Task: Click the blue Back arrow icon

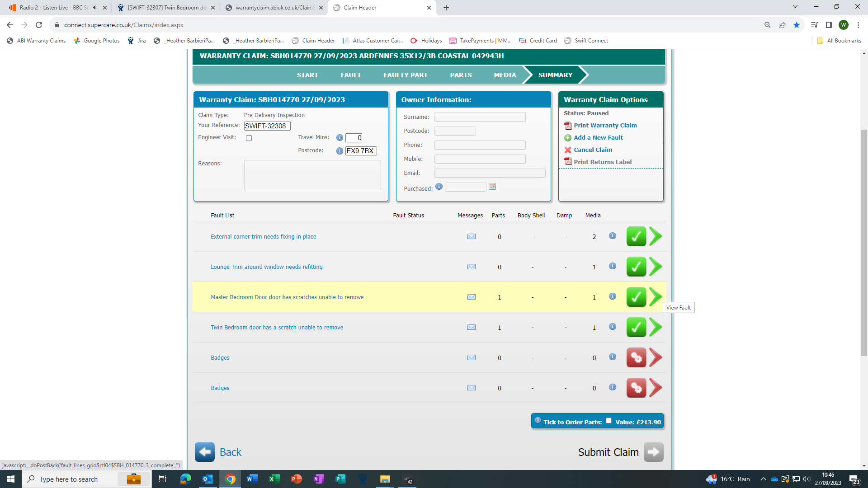Action: click(x=205, y=452)
